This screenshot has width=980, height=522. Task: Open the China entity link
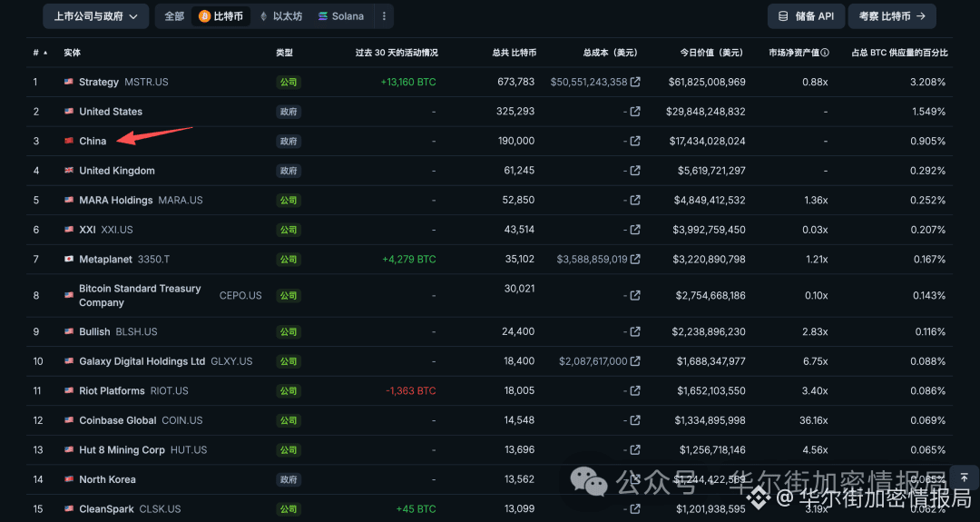(93, 141)
